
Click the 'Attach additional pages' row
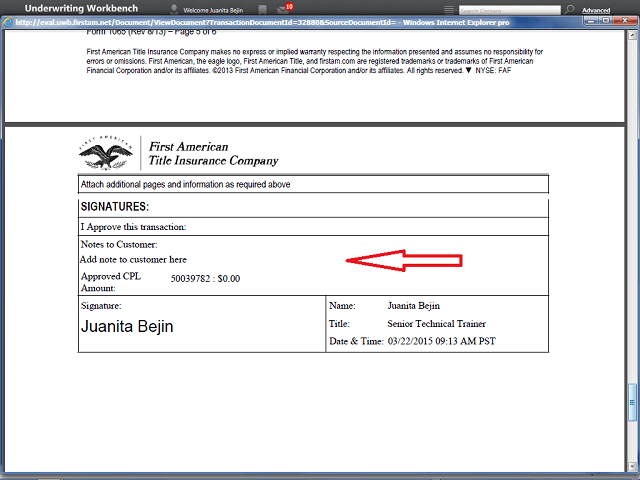[313, 184]
